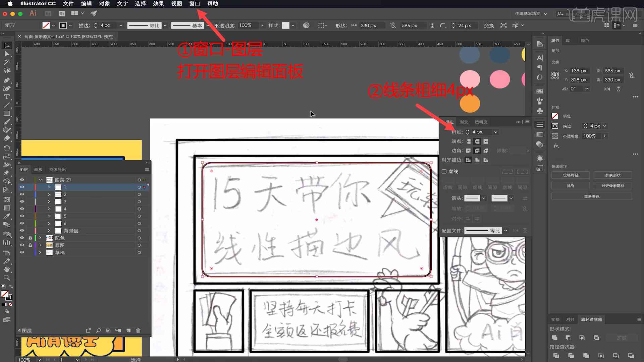Enable the 虚线 checkbox in stroke
644x362 pixels.
pos(443,172)
